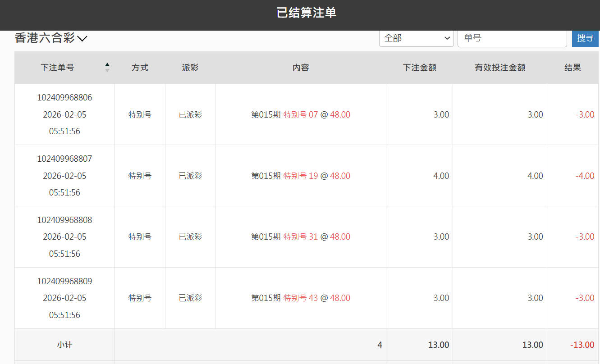Expand the 香港六合彩 lottery chevron
The width and height of the screenshot is (600, 364).
tap(82, 39)
